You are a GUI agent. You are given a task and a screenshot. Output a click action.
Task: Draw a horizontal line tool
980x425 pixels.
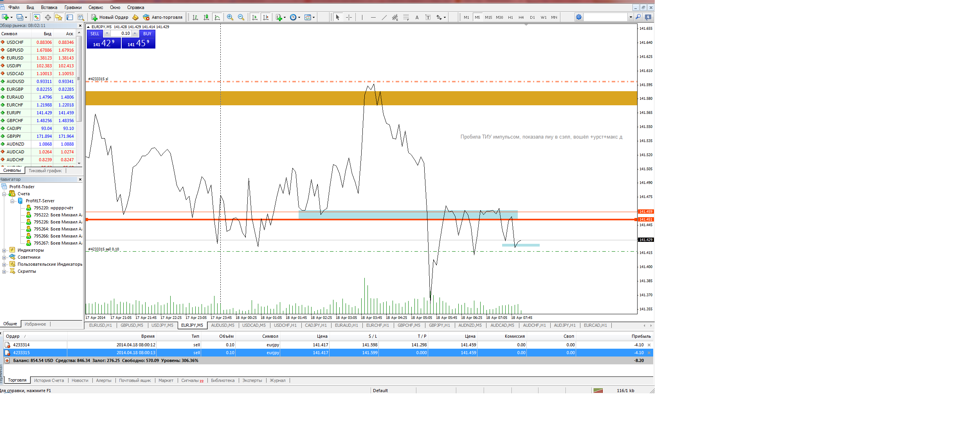pyautogui.click(x=373, y=17)
